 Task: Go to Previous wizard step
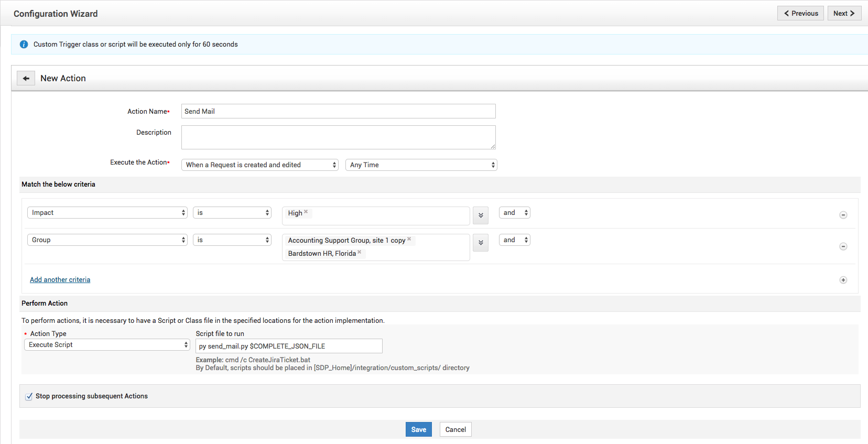pyautogui.click(x=800, y=14)
